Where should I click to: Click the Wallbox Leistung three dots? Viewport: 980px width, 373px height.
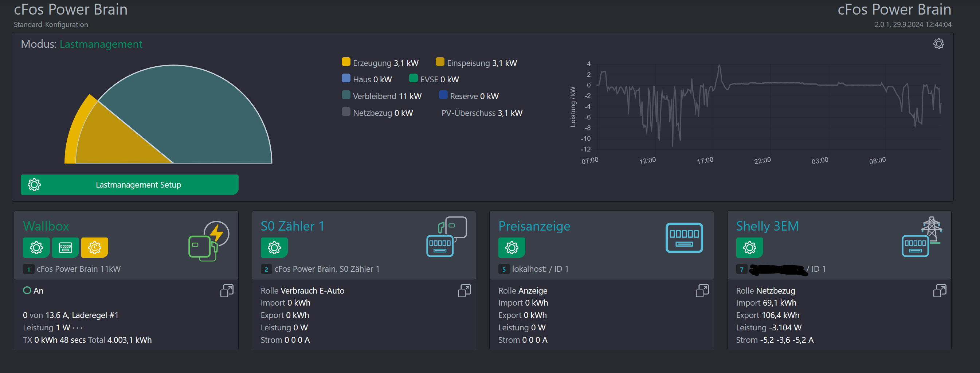click(x=77, y=328)
